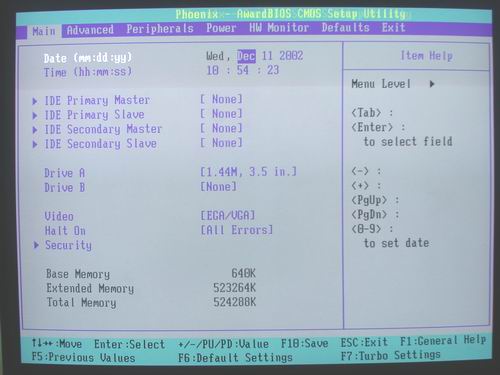Click the Wed weekday text

215,56
